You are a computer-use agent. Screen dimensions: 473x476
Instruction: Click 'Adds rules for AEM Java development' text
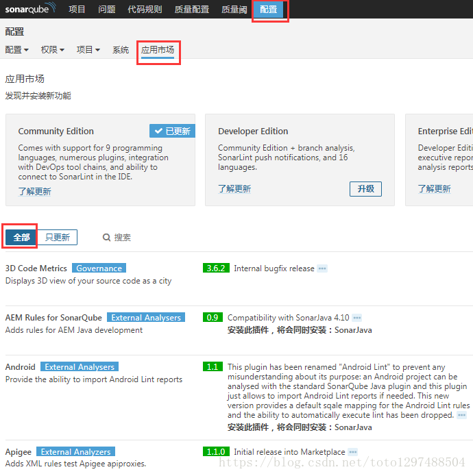click(74, 330)
